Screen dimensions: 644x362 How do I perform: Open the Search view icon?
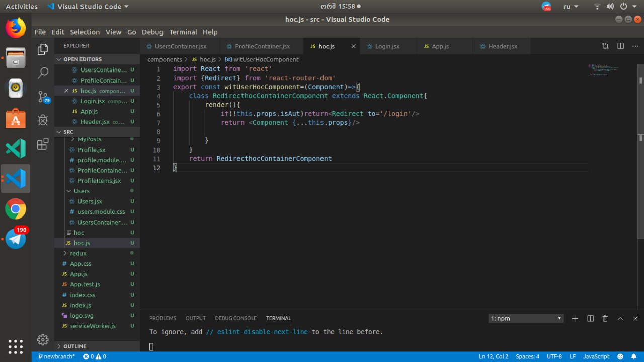pos(43,73)
